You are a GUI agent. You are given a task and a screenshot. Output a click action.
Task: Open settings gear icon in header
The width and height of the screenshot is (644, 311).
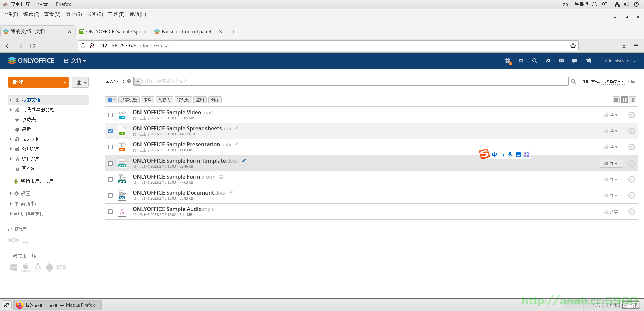click(521, 61)
